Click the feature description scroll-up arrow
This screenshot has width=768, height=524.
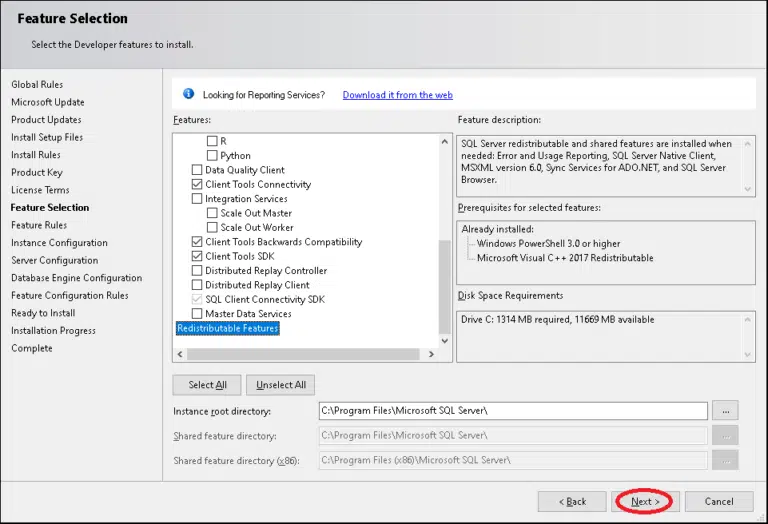pyautogui.click(x=747, y=144)
